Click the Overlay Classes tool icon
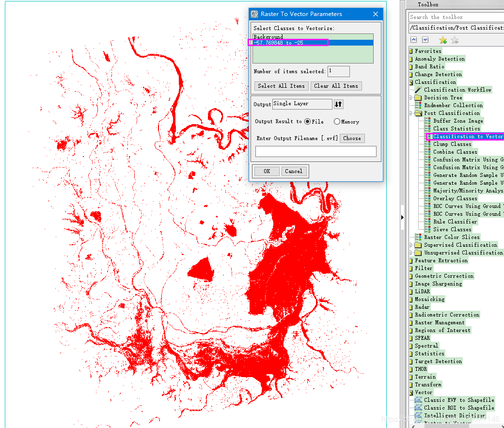 pos(427,198)
